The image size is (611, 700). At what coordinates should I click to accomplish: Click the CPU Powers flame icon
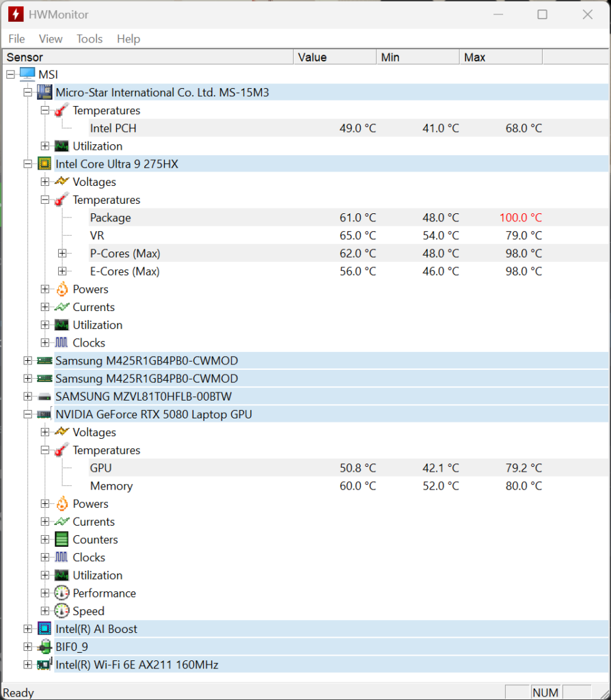pyautogui.click(x=62, y=289)
